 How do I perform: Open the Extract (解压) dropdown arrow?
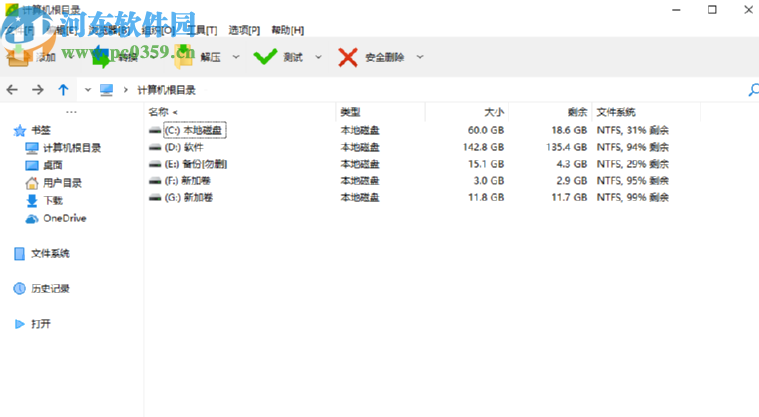pyautogui.click(x=236, y=57)
